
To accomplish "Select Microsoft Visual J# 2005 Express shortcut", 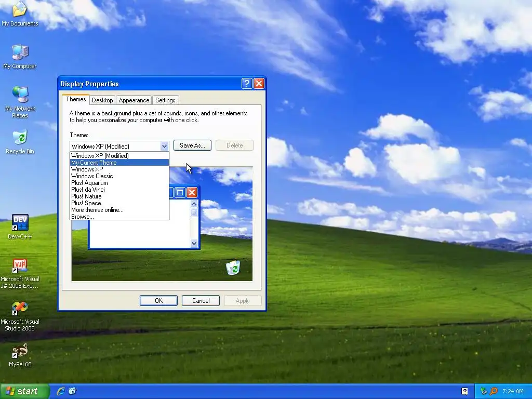I will tap(20, 273).
